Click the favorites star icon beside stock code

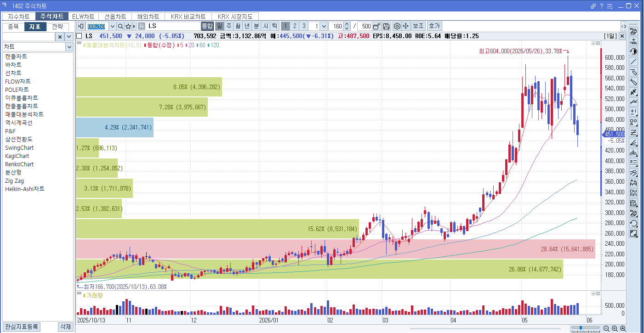coord(128,26)
